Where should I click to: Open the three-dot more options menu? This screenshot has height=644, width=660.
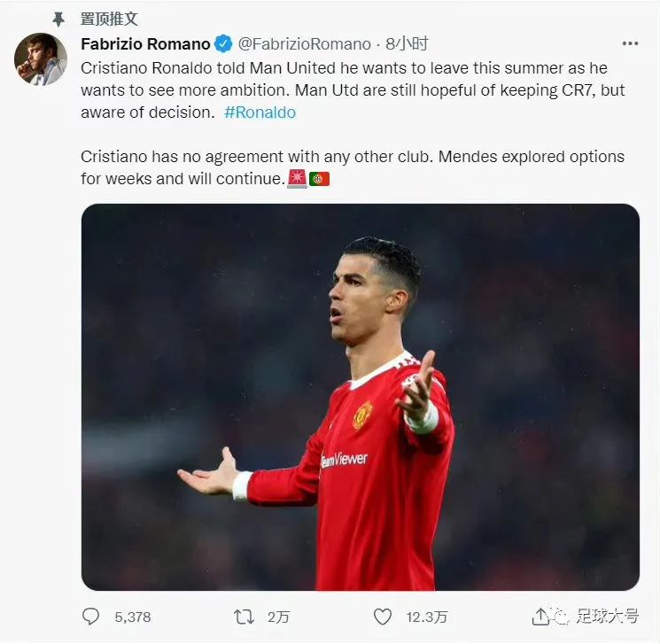(629, 43)
